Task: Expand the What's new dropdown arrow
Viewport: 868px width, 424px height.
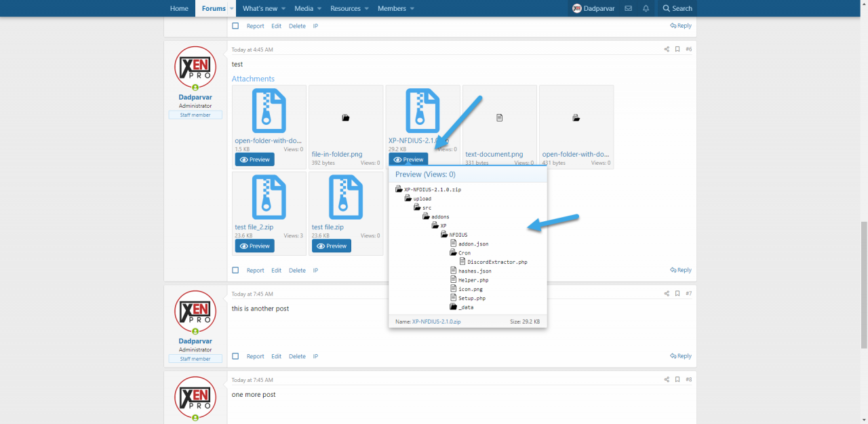Action: [283, 9]
